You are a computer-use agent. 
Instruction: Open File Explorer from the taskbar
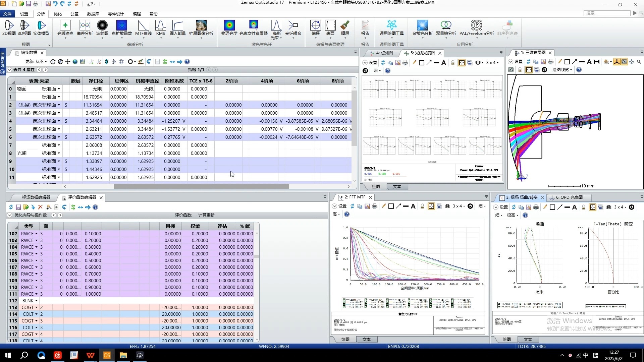123,355
